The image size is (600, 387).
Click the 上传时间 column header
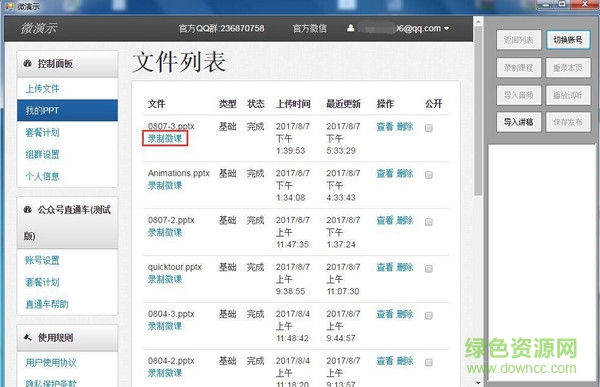(293, 104)
